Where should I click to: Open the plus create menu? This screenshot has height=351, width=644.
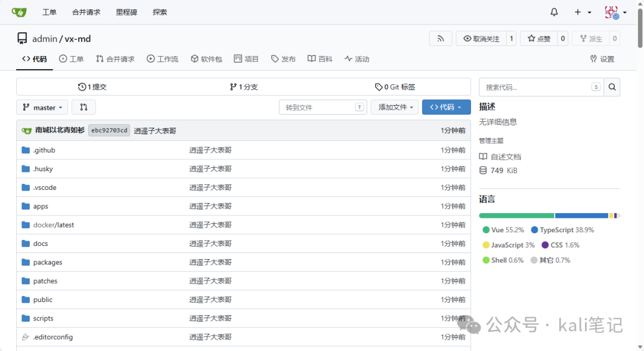tap(583, 13)
